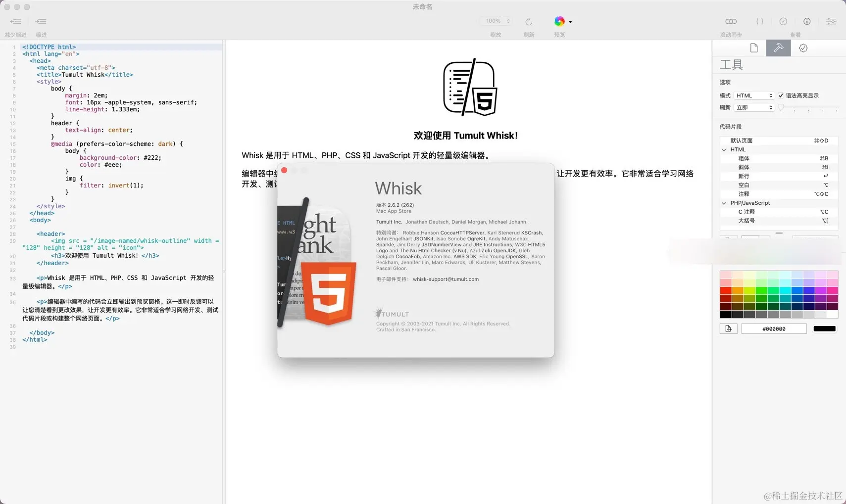
Task: Click the info circle toolbar icon
Action: [807, 21]
